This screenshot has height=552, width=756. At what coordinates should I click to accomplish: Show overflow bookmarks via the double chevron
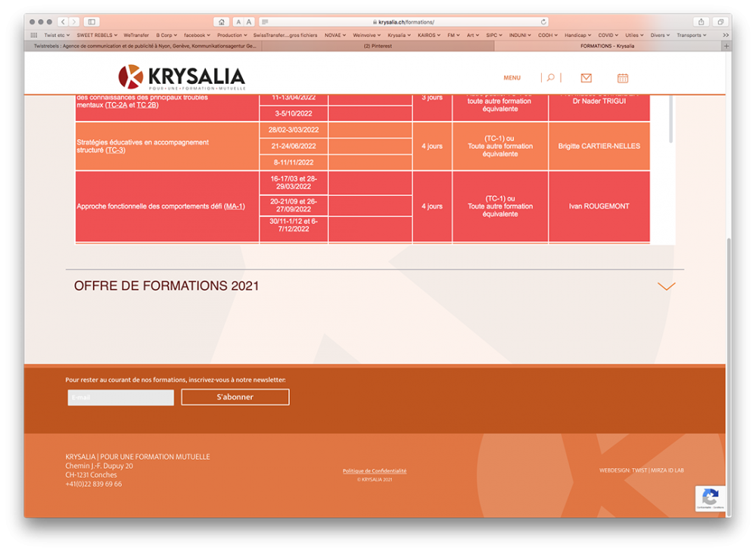726,35
